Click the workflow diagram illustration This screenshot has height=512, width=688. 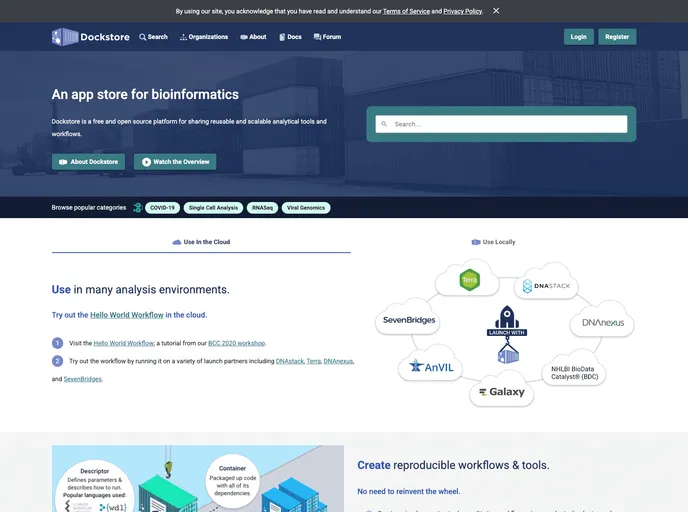198,479
